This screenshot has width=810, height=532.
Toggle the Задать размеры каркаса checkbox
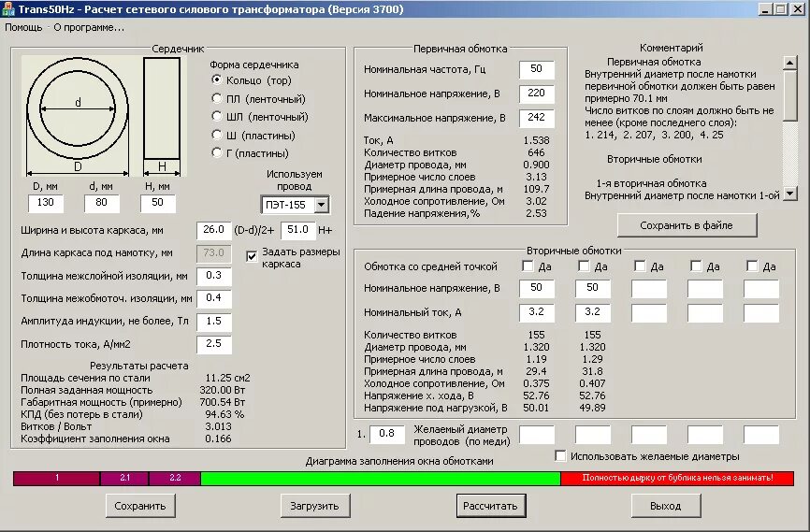252,257
